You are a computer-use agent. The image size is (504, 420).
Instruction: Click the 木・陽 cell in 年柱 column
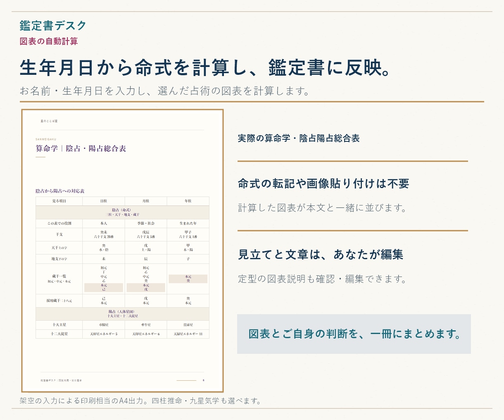[188, 248]
